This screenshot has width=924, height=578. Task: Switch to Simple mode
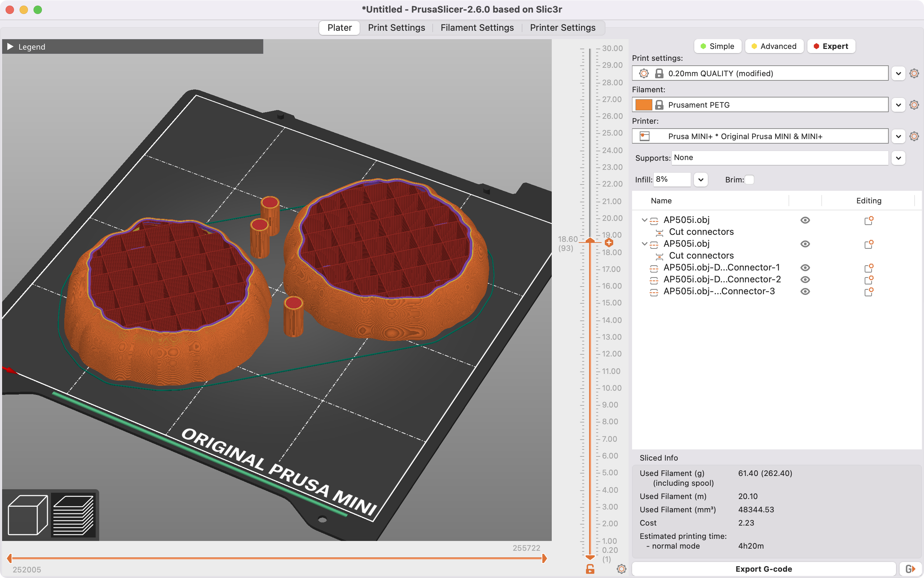tap(717, 46)
